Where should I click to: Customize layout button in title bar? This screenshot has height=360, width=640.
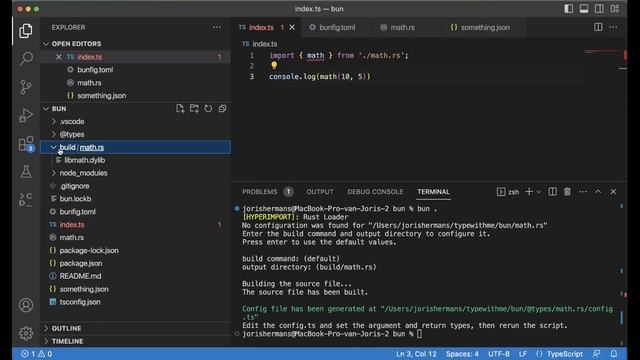(615, 9)
